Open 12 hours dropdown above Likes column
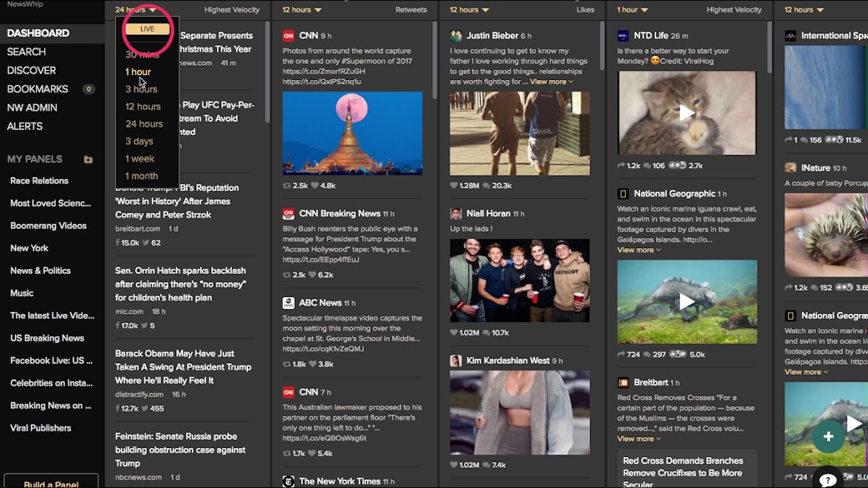 click(470, 9)
